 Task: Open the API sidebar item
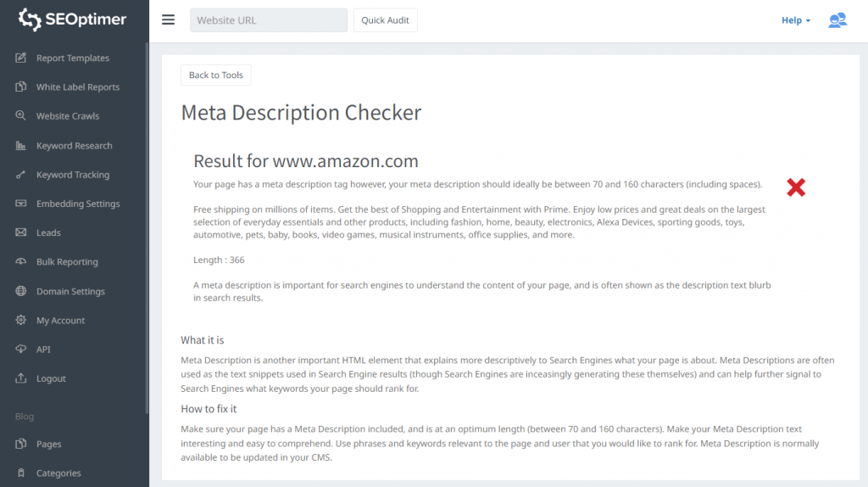point(44,350)
